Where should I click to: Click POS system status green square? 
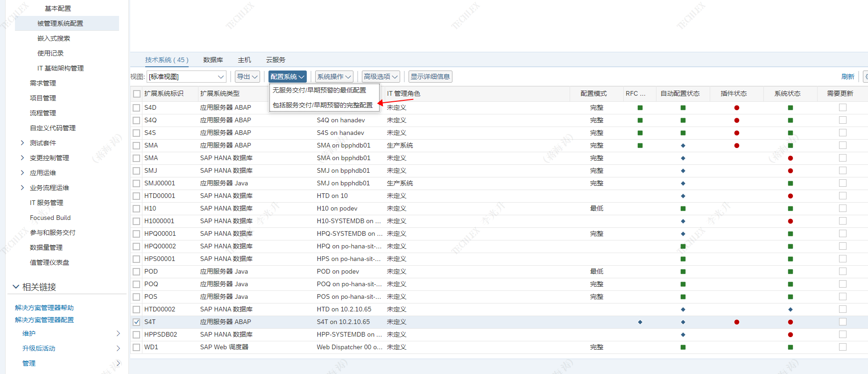tap(790, 297)
